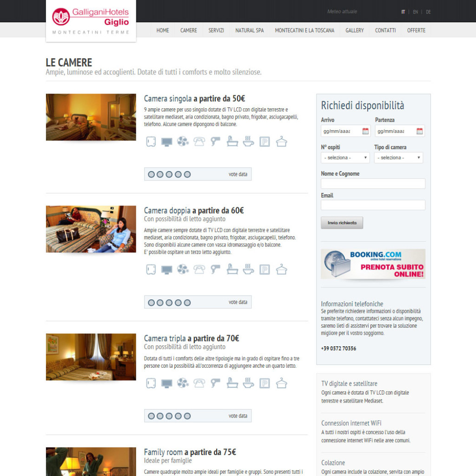Open the Camera doppia room photo
Screen dimensions: 476x476
91,229
